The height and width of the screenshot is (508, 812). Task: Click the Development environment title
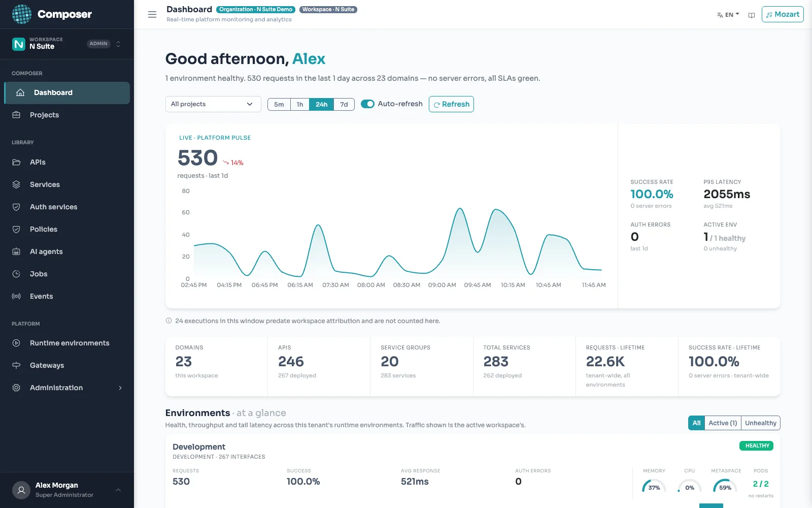click(199, 447)
